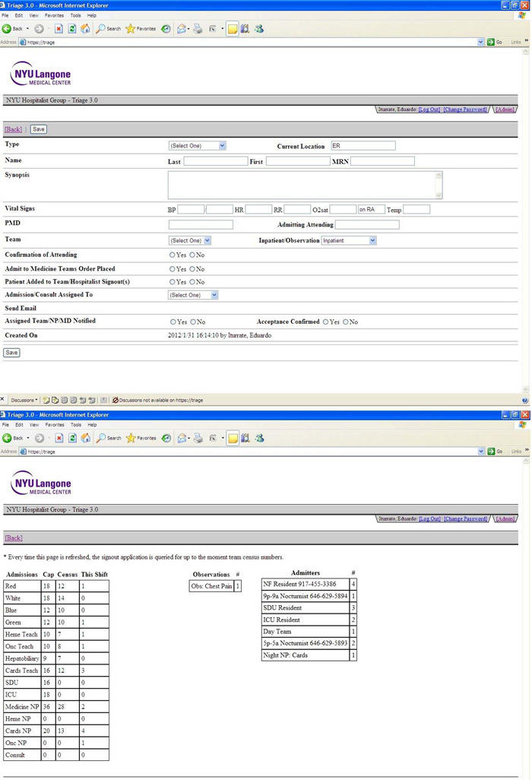The width and height of the screenshot is (532, 780).
Task: Click the Current Location field
Action: pyautogui.click(x=363, y=146)
